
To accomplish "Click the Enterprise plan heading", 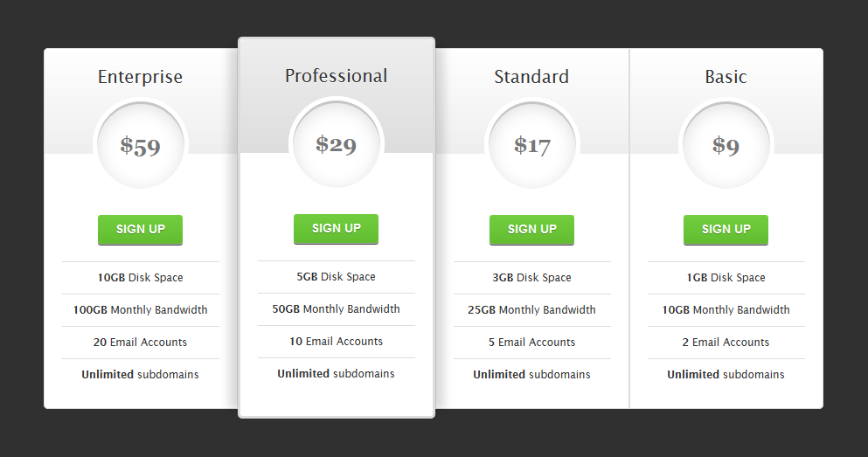I will coord(140,77).
